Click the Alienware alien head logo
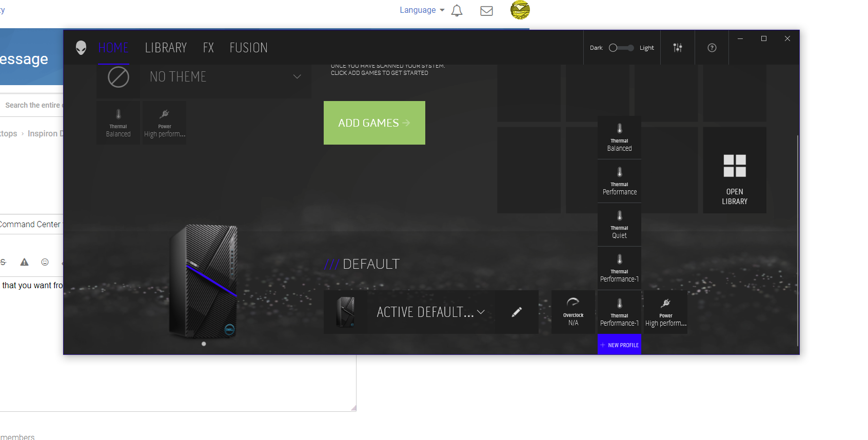This screenshot has height=440, width=868. click(x=81, y=48)
